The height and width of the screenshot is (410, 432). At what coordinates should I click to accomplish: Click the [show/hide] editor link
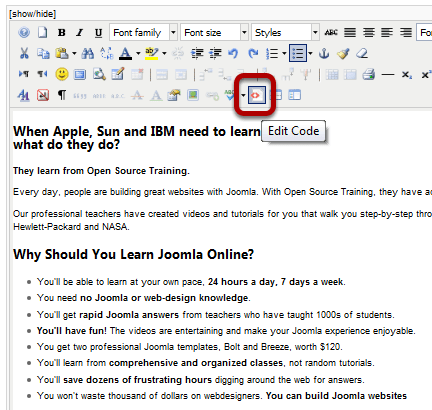(x=33, y=14)
